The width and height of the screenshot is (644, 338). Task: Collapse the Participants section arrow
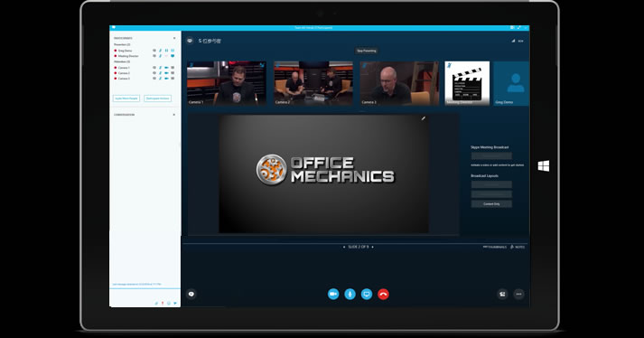click(x=174, y=38)
